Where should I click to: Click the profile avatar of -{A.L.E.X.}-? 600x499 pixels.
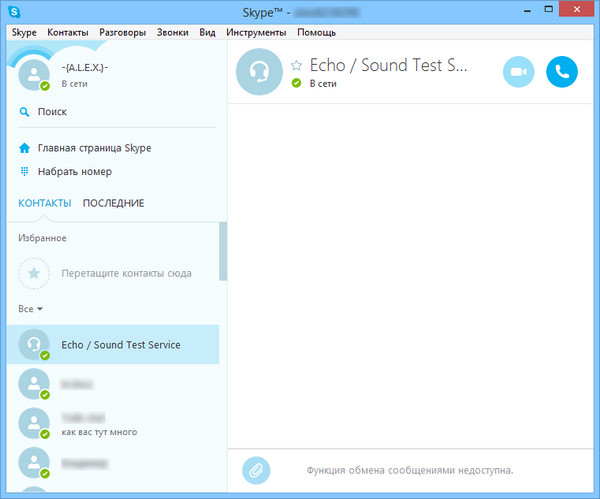34,74
